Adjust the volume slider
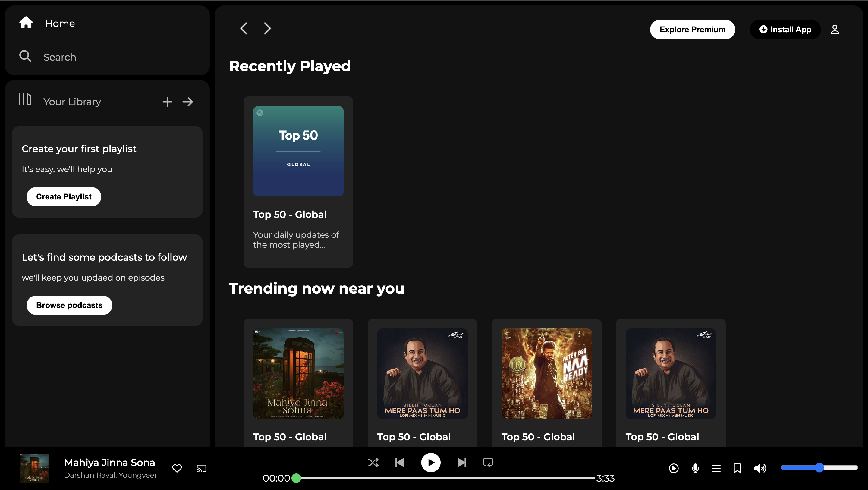The height and width of the screenshot is (490, 868). 819,468
